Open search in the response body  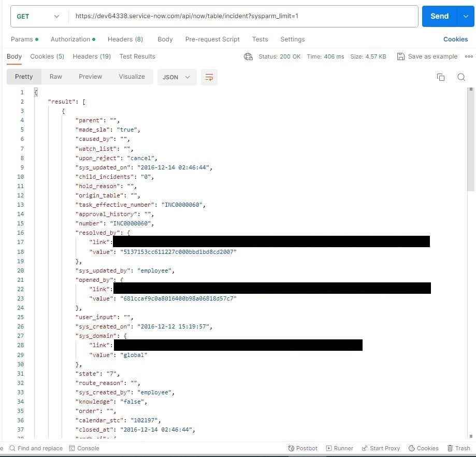[x=461, y=77]
